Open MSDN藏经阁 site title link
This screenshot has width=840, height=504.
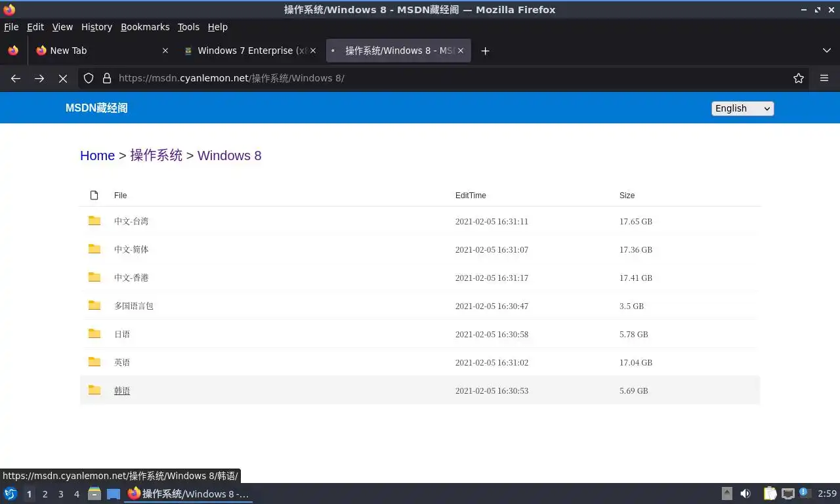(96, 108)
